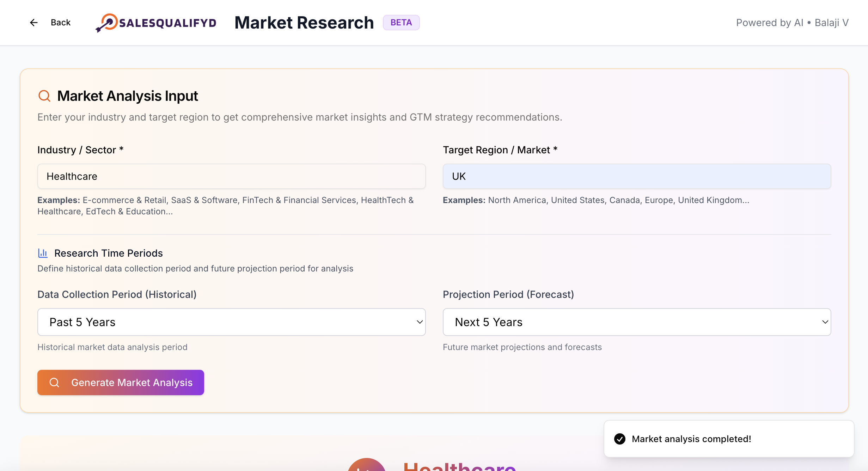The image size is (868, 471).
Task: Click the back arrow icon
Action: tap(33, 23)
